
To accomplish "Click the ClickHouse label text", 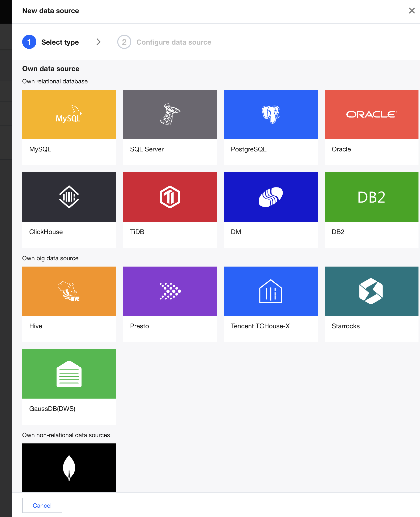I will [x=46, y=232].
